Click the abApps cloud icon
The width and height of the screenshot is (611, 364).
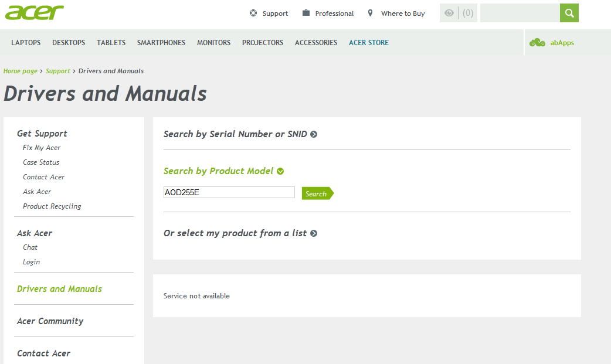(537, 42)
